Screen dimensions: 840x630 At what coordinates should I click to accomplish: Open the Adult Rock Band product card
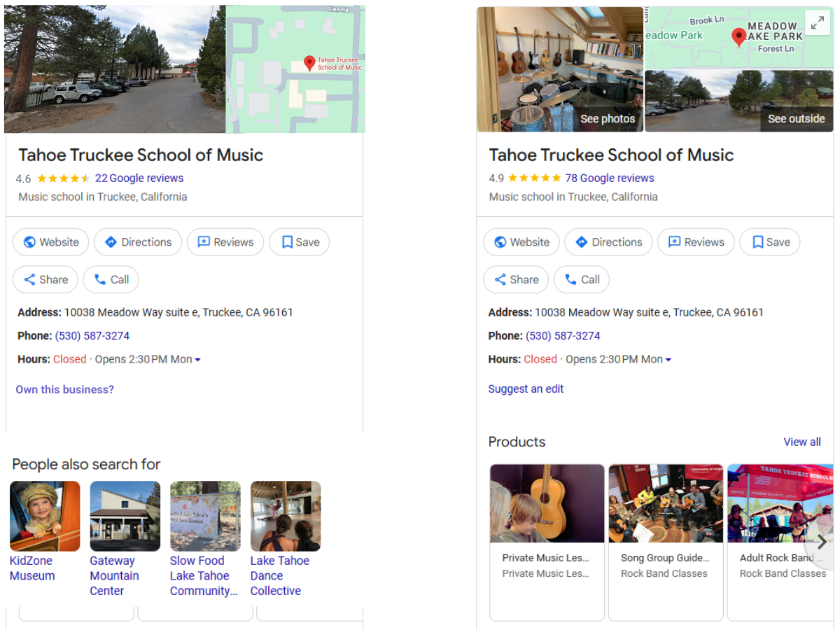coord(780,542)
